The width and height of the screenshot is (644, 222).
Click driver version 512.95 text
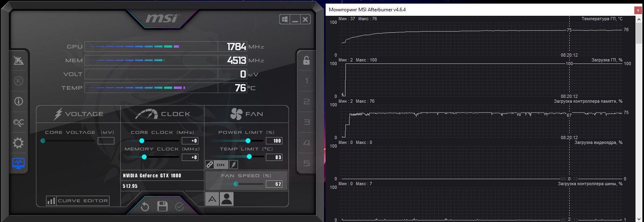[x=130, y=186]
